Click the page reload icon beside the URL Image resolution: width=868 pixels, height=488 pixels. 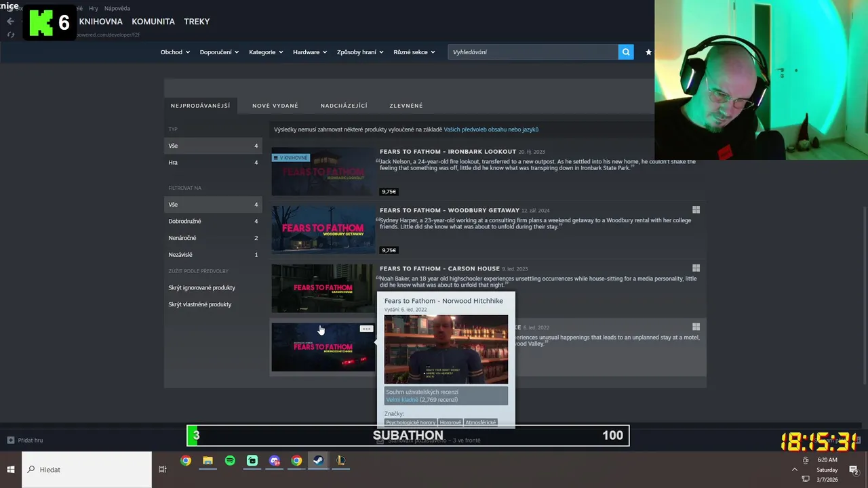[x=10, y=35]
